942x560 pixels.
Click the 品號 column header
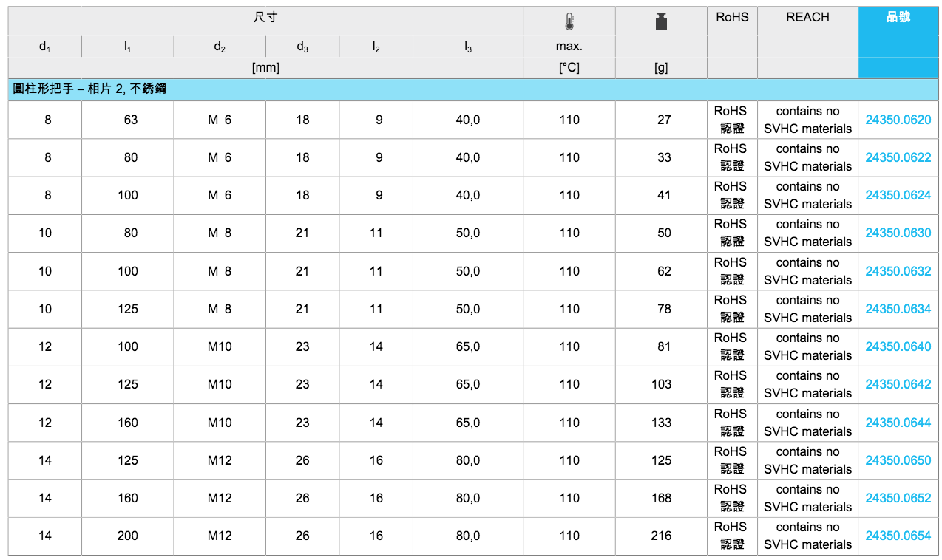click(898, 17)
